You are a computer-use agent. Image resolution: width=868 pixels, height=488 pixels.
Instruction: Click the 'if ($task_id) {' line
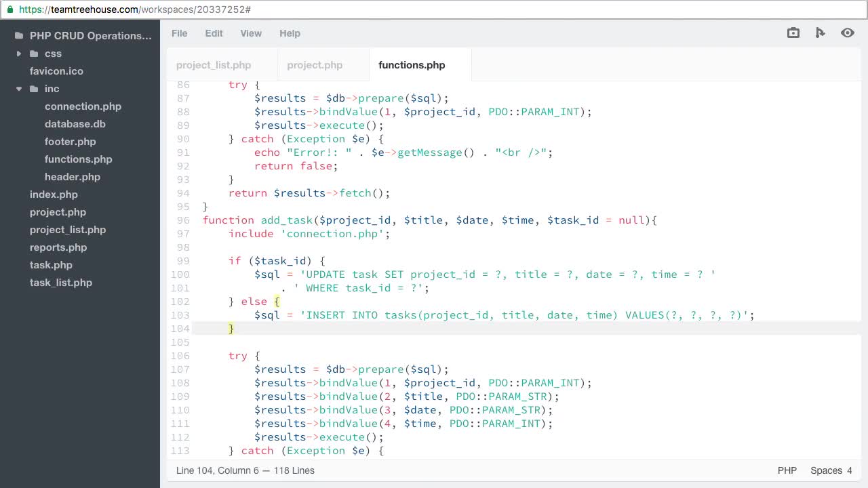click(277, 261)
